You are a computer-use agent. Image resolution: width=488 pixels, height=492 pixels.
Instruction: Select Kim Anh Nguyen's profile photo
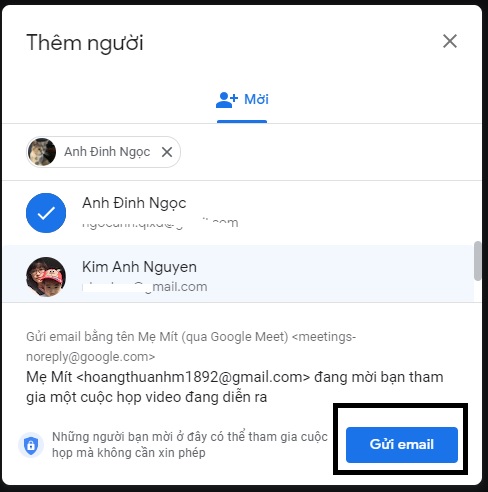coord(46,277)
